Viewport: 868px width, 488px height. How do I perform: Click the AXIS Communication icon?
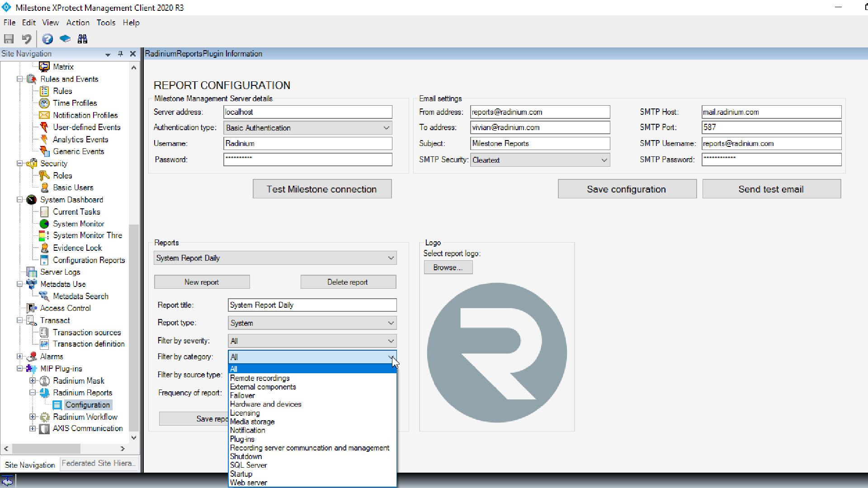click(x=44, y=428)
